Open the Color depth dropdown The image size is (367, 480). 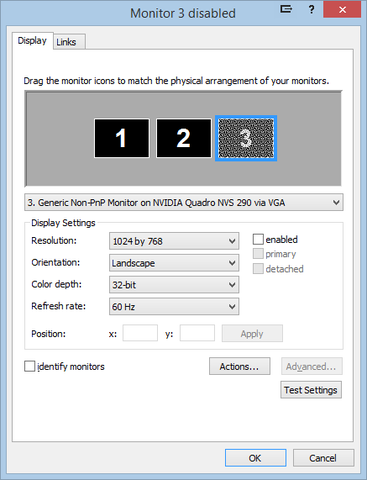(174, 285)
